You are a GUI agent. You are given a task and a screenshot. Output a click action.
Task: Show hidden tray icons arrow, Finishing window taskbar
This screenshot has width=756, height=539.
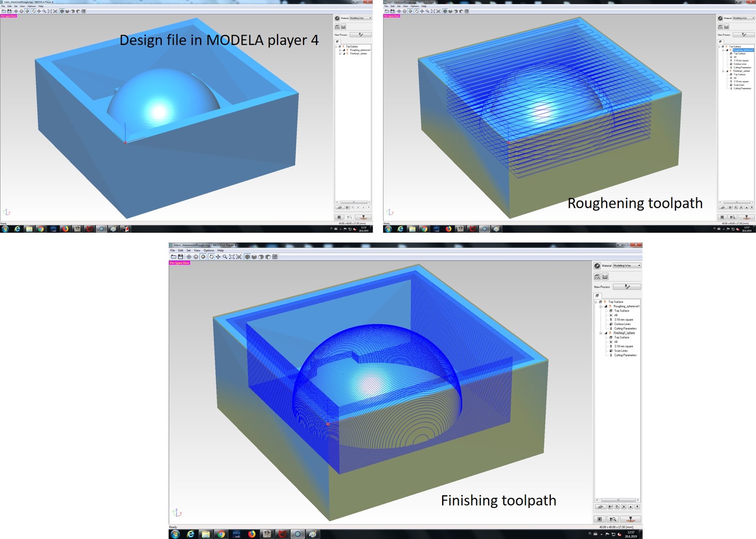click(601, 534)
